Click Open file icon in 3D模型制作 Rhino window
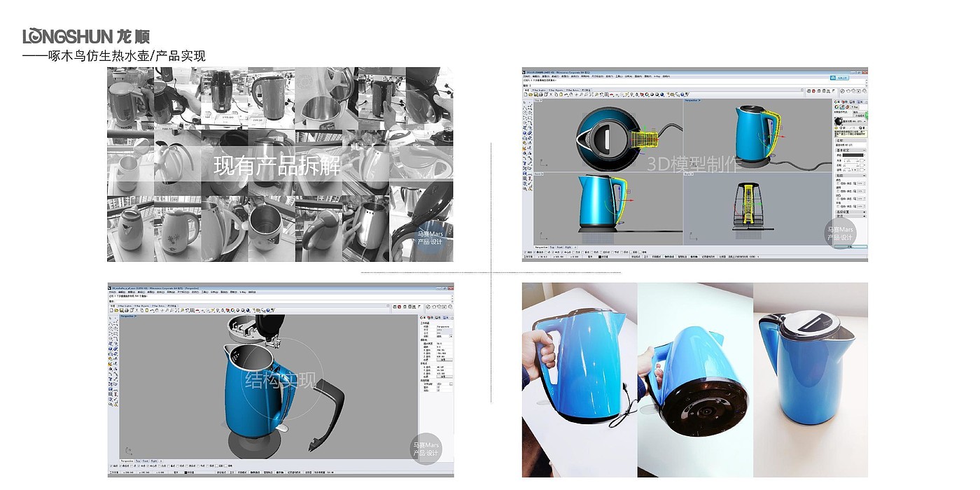Viewport: 980px width, 490px height. [531, 94]
